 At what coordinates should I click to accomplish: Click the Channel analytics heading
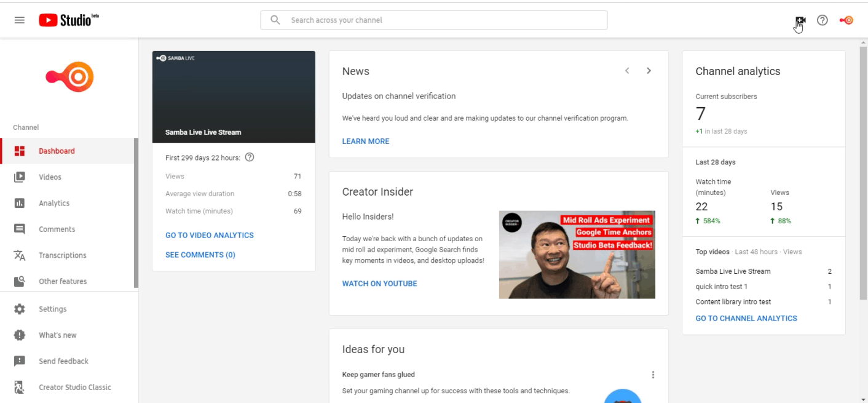tap(738, 71)
